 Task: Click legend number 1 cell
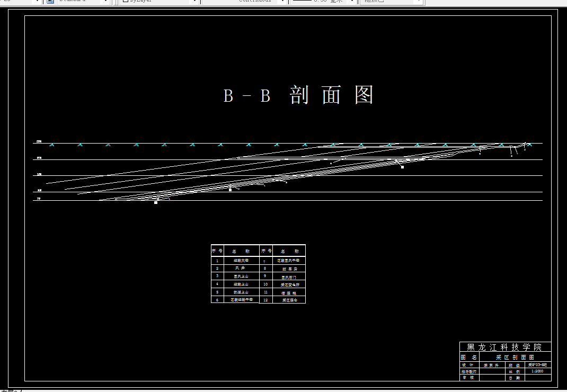click(217, 261)
